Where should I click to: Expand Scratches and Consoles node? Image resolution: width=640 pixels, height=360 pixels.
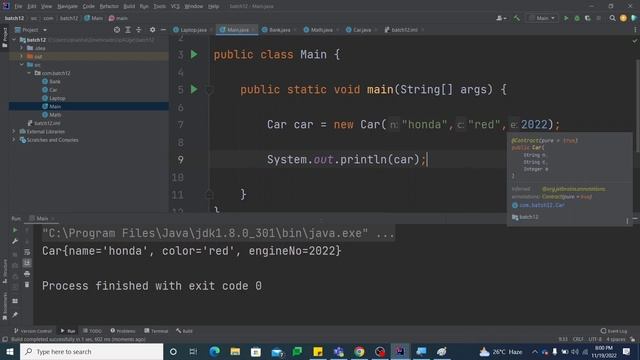[14, 140]
